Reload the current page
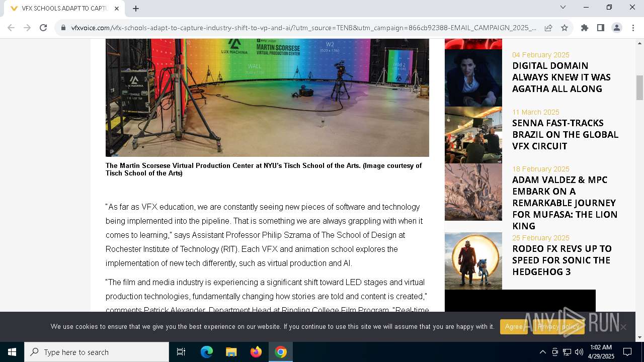Screen dimensions: 644x362 [43, 28]
